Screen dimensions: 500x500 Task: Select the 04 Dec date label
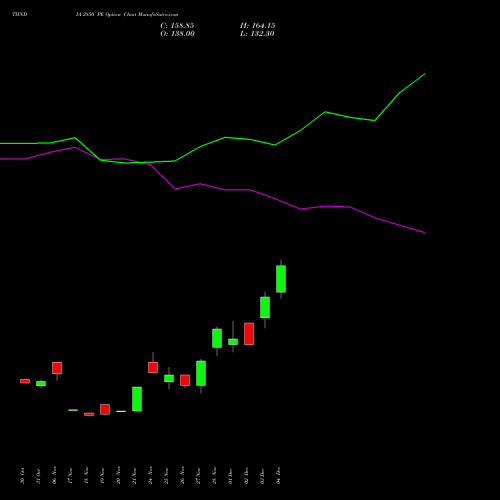278,476
